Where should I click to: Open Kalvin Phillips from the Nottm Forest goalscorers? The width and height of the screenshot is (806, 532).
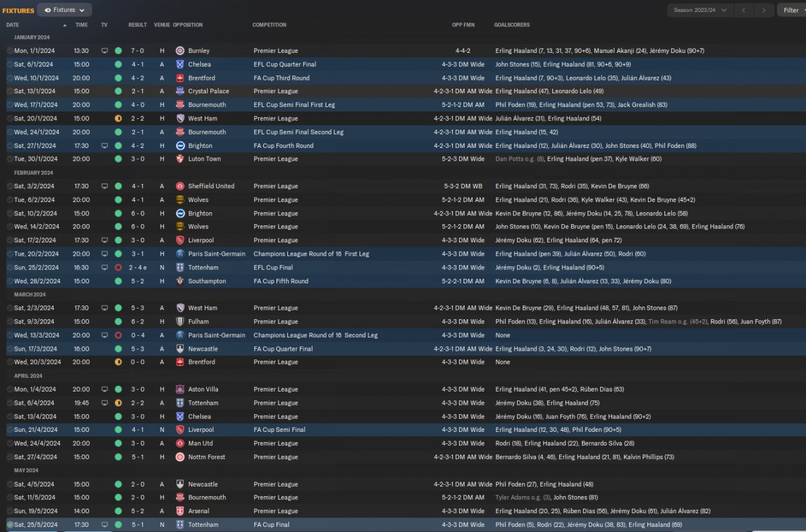click(649, 457)
